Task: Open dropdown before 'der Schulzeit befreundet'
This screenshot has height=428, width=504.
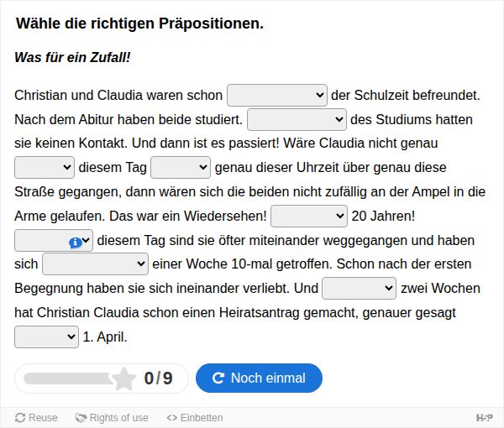Action: pyautogui.click(x=277, y=96)
